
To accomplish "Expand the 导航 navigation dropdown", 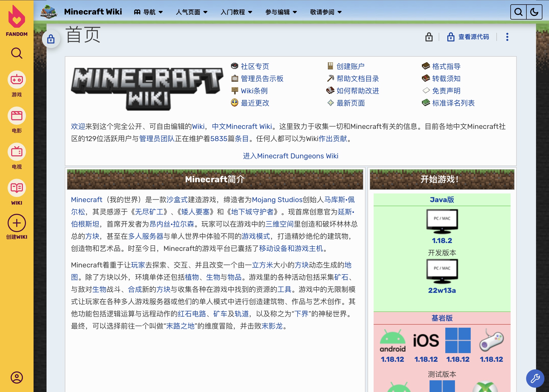I will [148, 12].
